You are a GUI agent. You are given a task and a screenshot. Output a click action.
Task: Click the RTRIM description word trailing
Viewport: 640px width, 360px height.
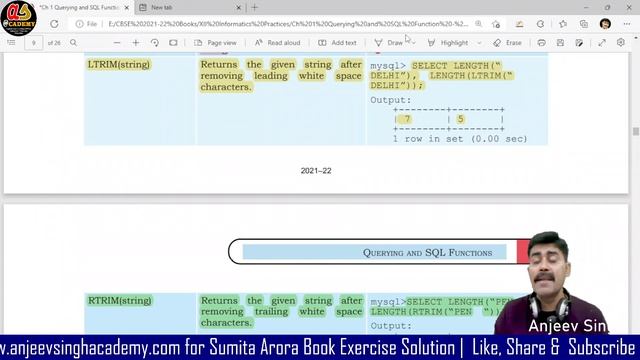coord(271,311)
